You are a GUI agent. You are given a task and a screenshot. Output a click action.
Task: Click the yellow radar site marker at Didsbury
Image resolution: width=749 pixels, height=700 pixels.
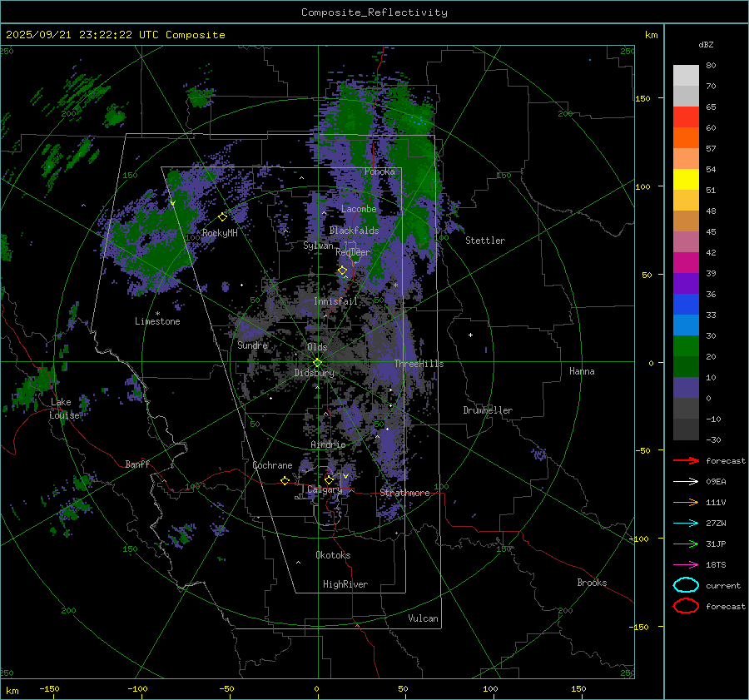tap(317, 362)
